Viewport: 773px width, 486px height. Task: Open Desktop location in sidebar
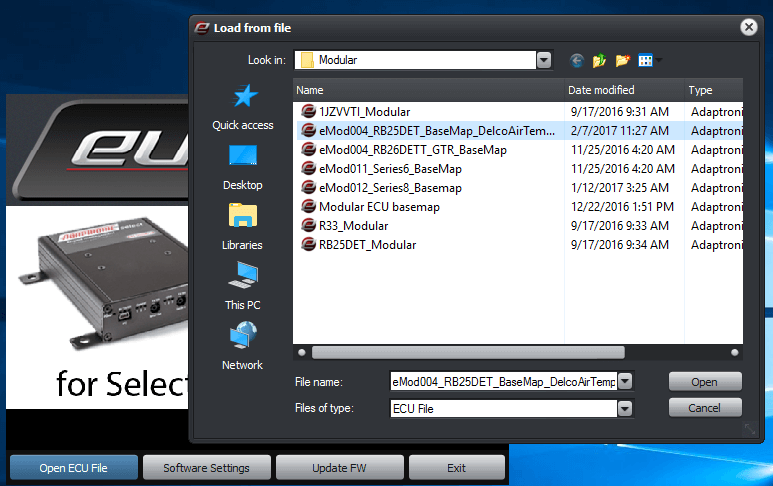pos(243,168)
